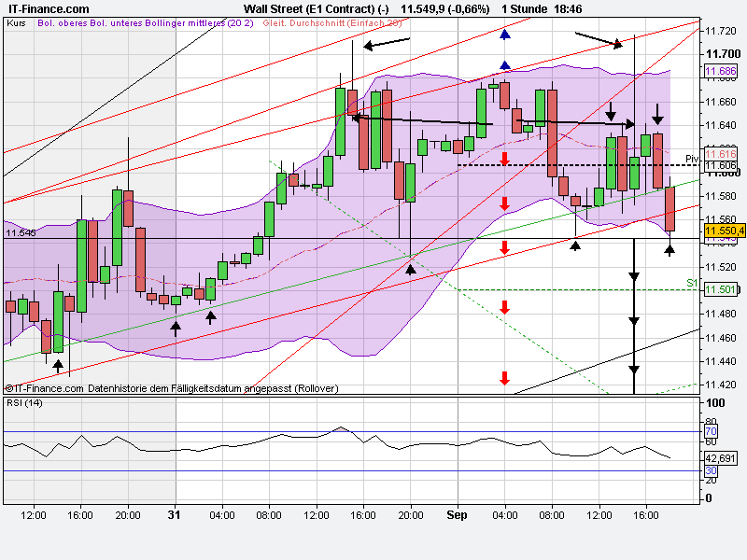Select the Kurs chart panel label

click(16, 27)
